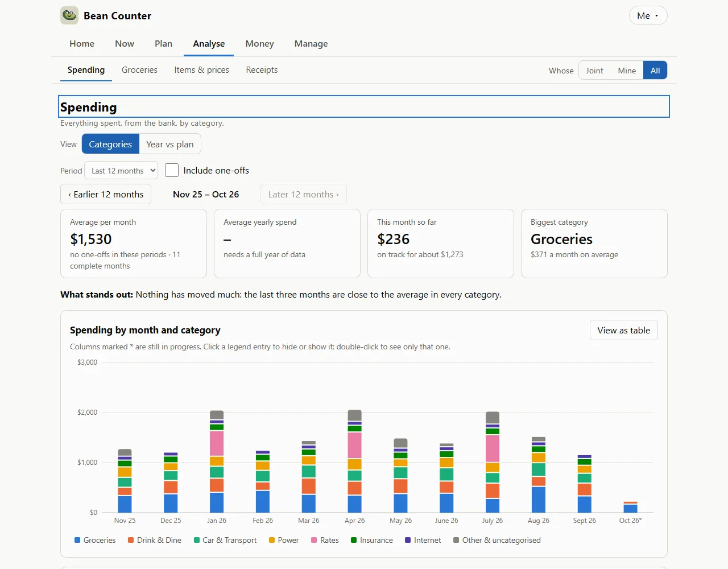Viewport: 728px width, 569px height.
Task: Click the Oct 26* in-progress column
Action: [630, 507]
